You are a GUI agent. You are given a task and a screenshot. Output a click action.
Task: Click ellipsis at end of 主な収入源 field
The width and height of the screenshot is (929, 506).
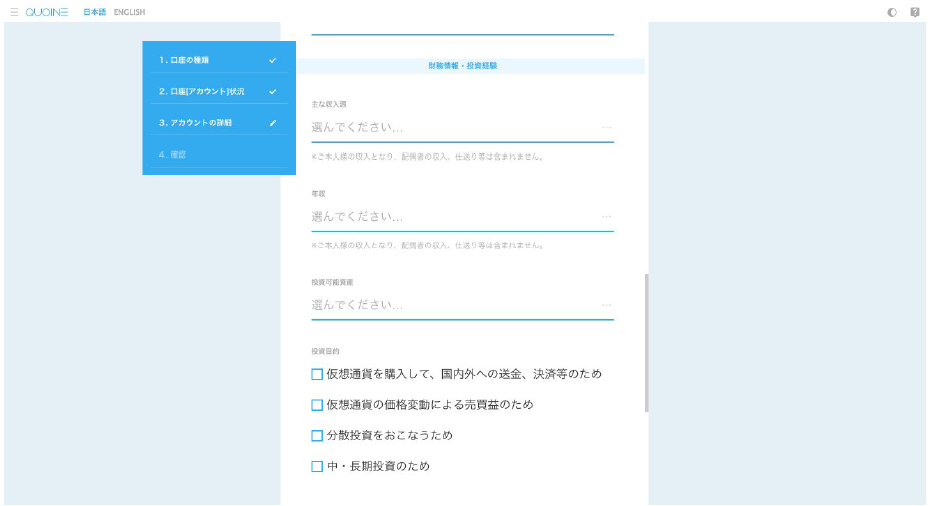606,127
